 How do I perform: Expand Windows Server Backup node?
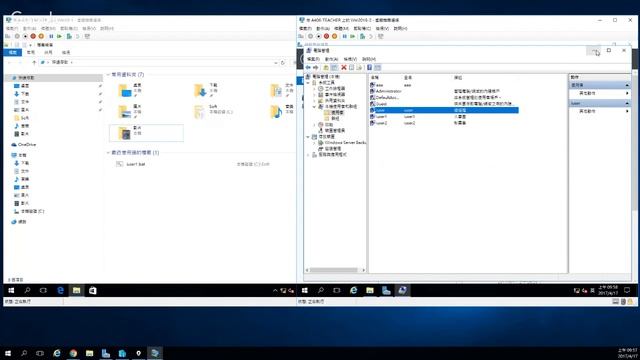pyautogui.click(x=314, y=143)
